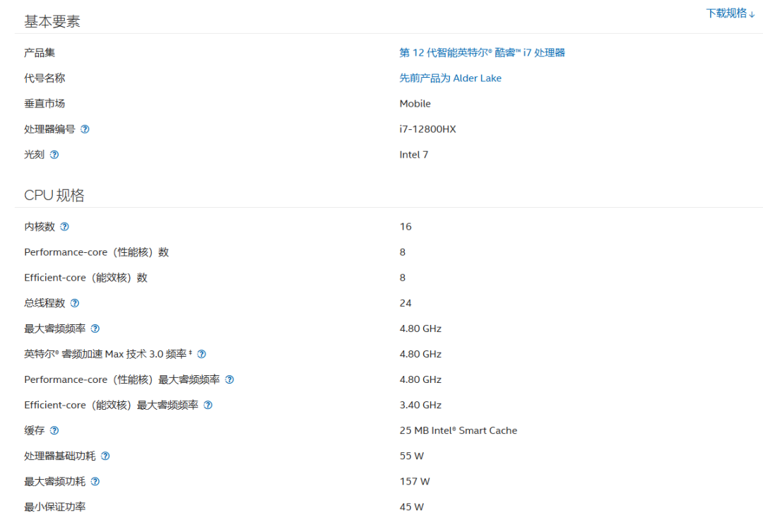This screenshot has width=763, height=532.
Task: Click the Performance-core（性能核）数 label
Action: (x=96, y=252)
